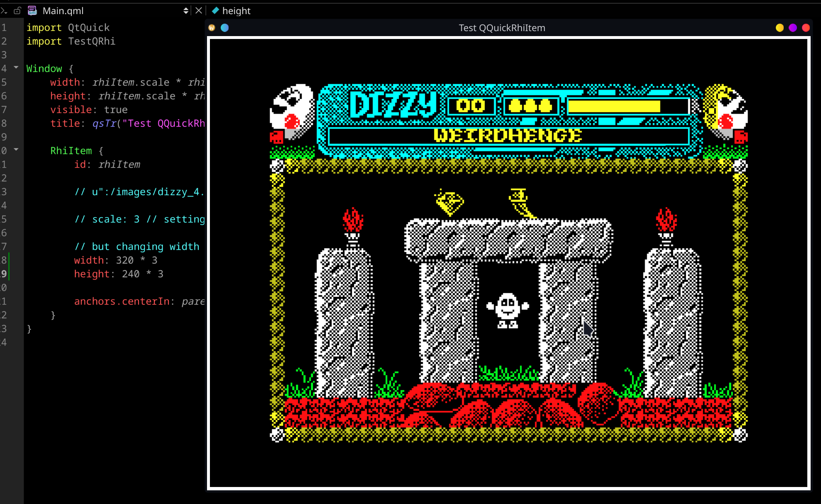Open the go-forward navigation arrow menu

[4, 11]
